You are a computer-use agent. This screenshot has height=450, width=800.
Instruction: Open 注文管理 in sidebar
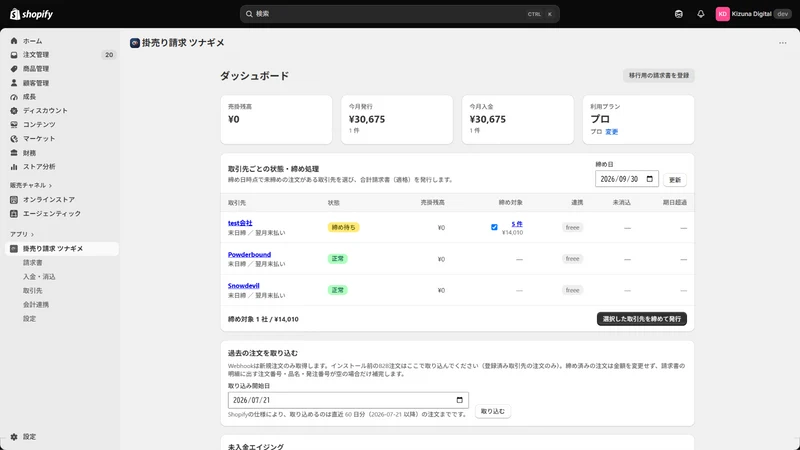click(x=36, y=55)
